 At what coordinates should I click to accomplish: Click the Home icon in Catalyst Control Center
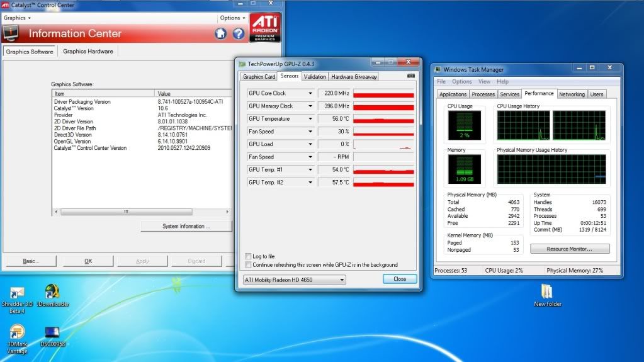(220, 33)
